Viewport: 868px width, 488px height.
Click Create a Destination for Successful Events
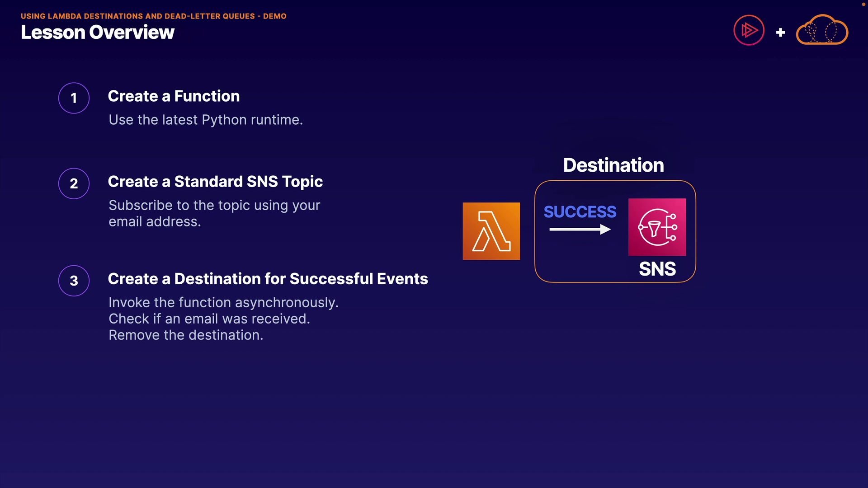tap(268, 279)
